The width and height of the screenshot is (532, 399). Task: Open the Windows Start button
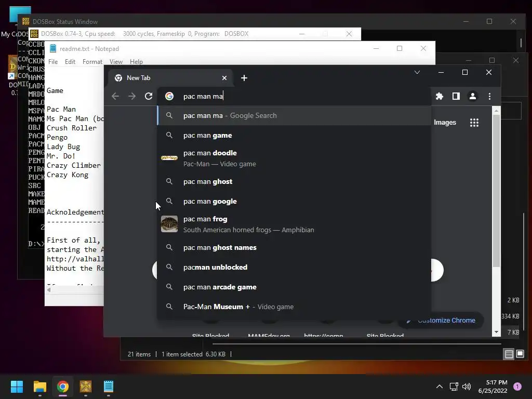click(17, 387)
